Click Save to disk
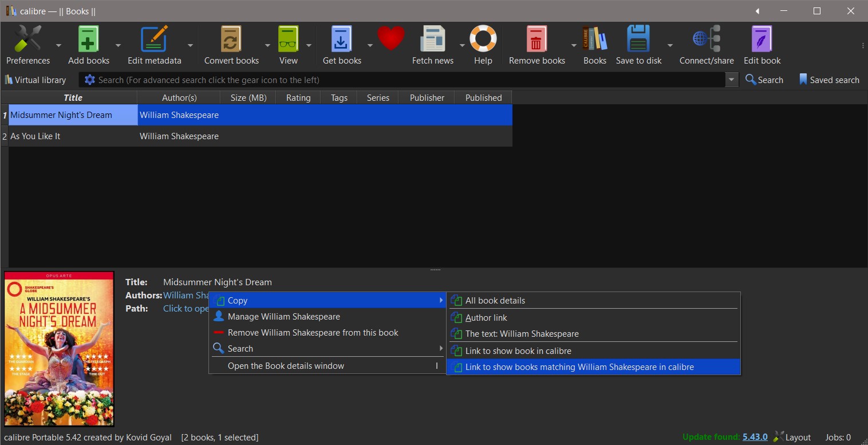The image size is (868, 445). (x=638, y=45)
